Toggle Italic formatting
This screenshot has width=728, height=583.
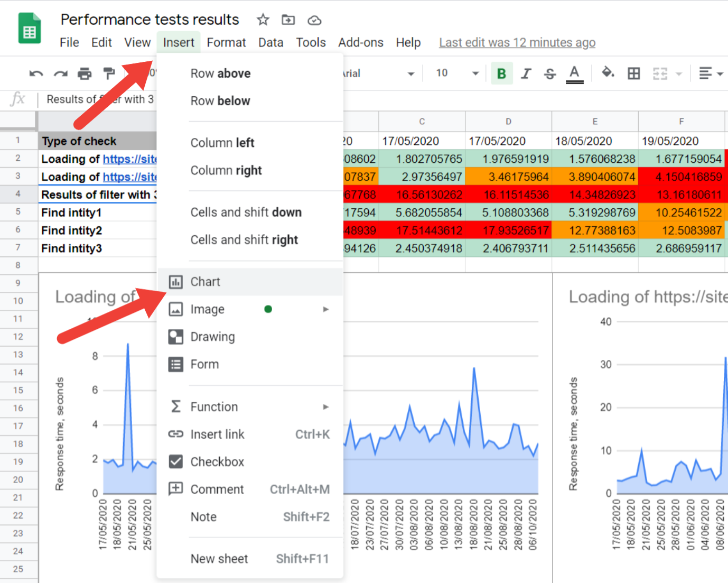click(x=526, y=73)
